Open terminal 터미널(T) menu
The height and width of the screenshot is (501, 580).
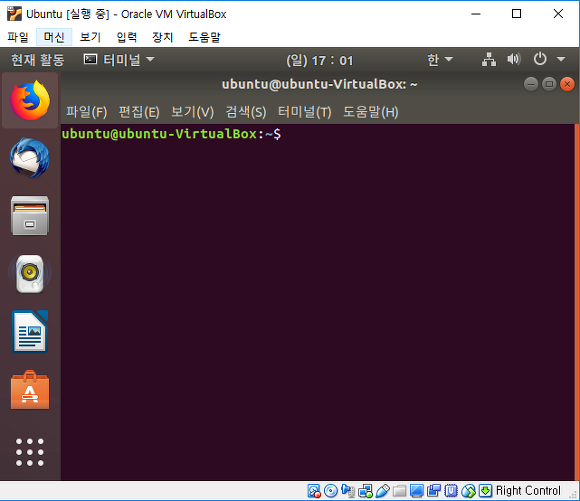tap(305, 112)
